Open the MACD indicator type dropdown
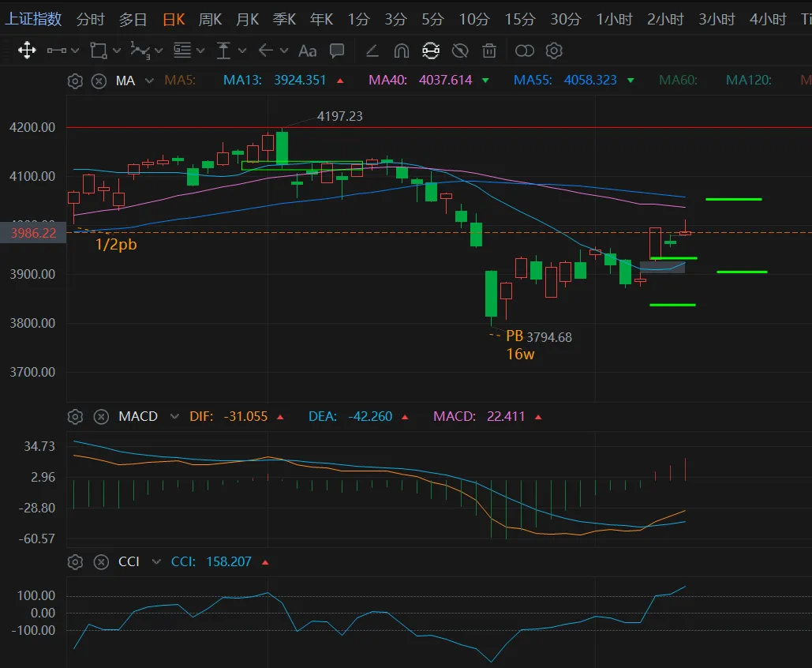Screen dimensions: 812x668 coord(174,417)
